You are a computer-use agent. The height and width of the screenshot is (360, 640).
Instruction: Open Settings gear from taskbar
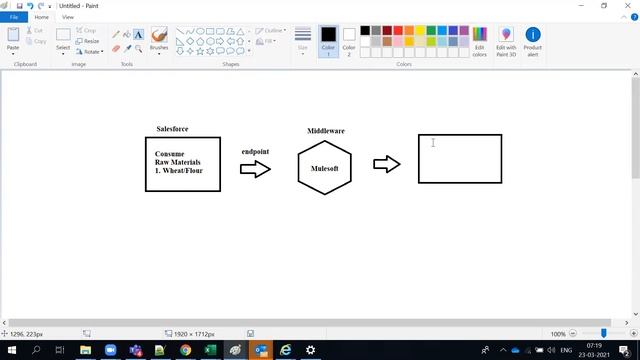[x=310, y=350]
